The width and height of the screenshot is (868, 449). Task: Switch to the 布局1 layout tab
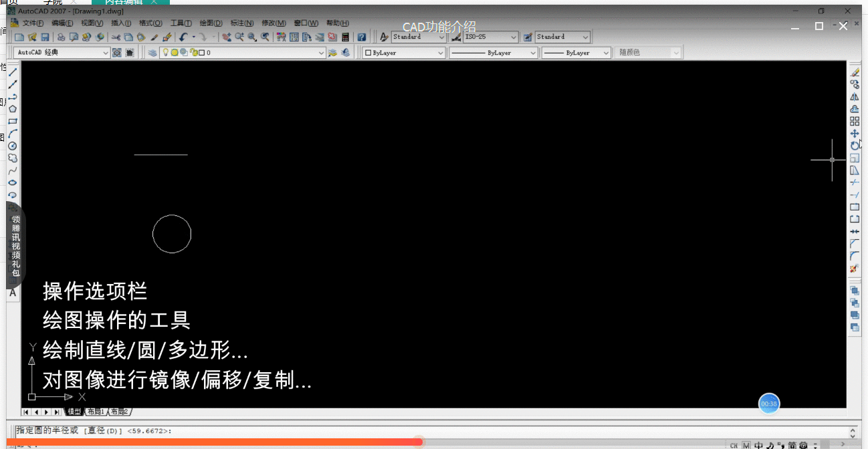pos(96,412)
